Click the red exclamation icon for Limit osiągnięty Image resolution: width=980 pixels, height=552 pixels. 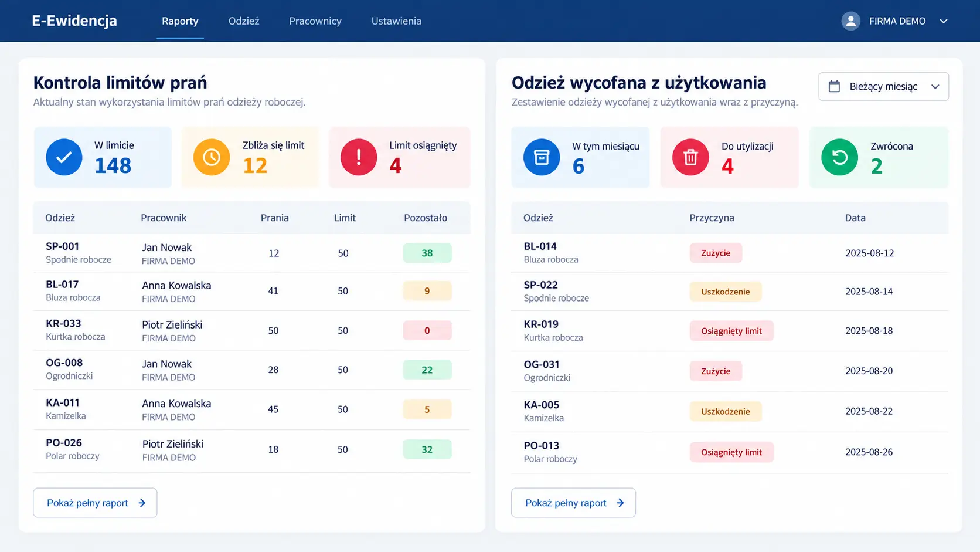359,157
